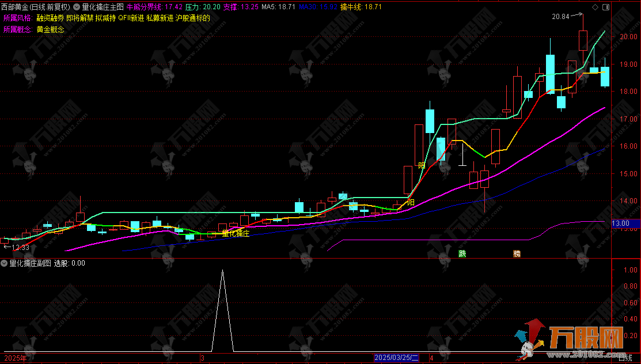
Task: Click the green 跌 marker icon
Action: [462, 253]
